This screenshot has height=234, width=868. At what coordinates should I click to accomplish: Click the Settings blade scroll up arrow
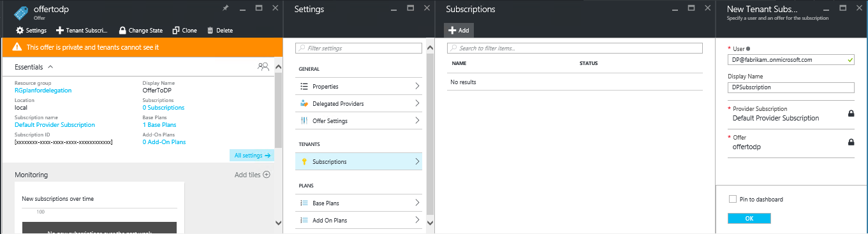point(430,48)
